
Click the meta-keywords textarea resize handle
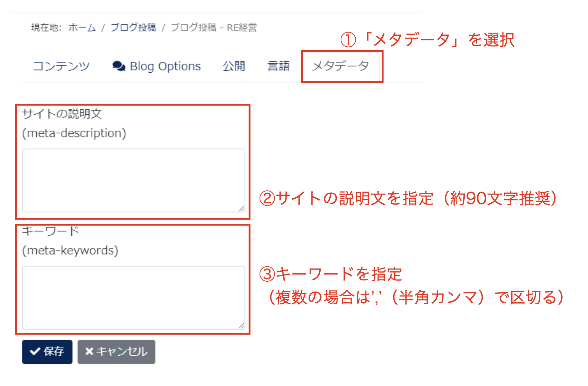click(241, 326)
